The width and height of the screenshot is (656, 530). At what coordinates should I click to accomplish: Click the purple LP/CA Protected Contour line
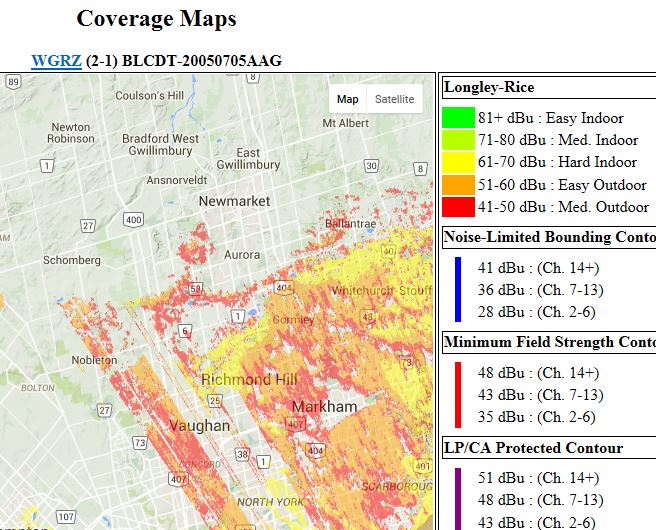point(458,499)
